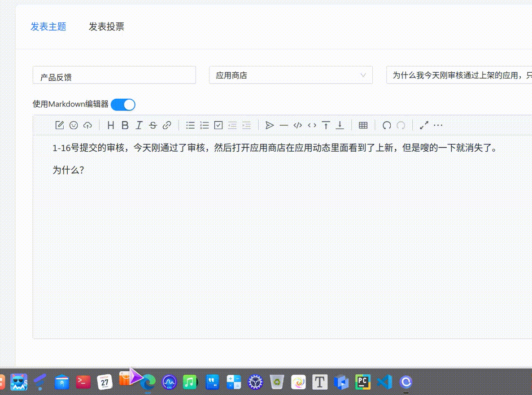Insert a heading with the H icon

tap(111, 125)
